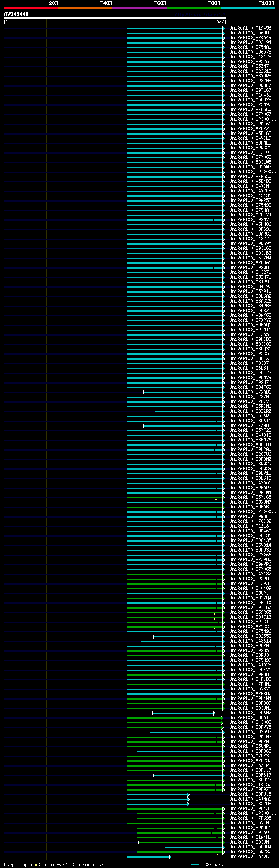This screenshot has width=279, height=868.
Task: Open hit UniRef100_Q43182
Action: point(250,574)
